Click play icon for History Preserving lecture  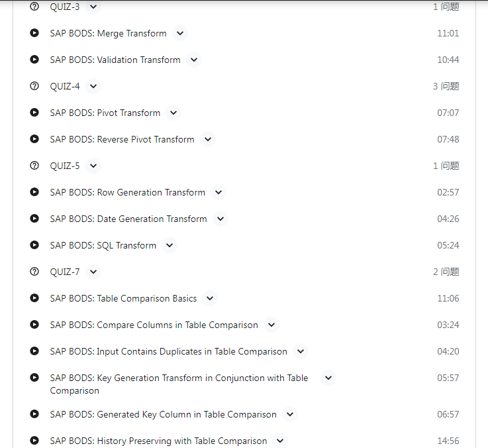[34, 440]
